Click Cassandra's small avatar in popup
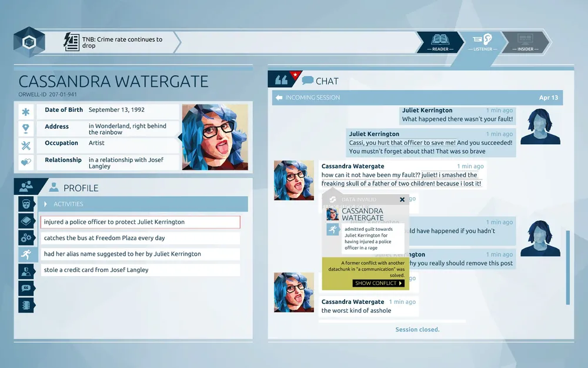Screen dimensions: 588x368 (x=332, y=214)
